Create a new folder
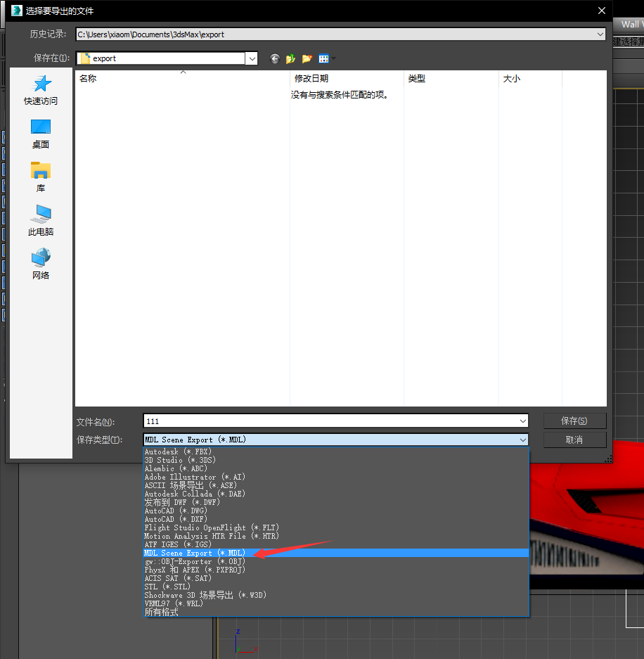 click(x=307, y=59)
